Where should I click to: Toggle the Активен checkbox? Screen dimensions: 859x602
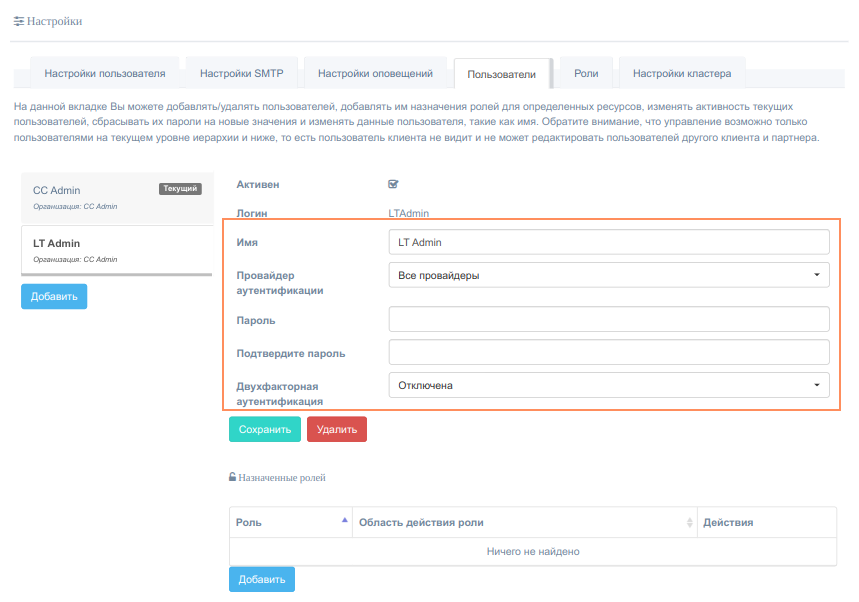click(393, 184)
